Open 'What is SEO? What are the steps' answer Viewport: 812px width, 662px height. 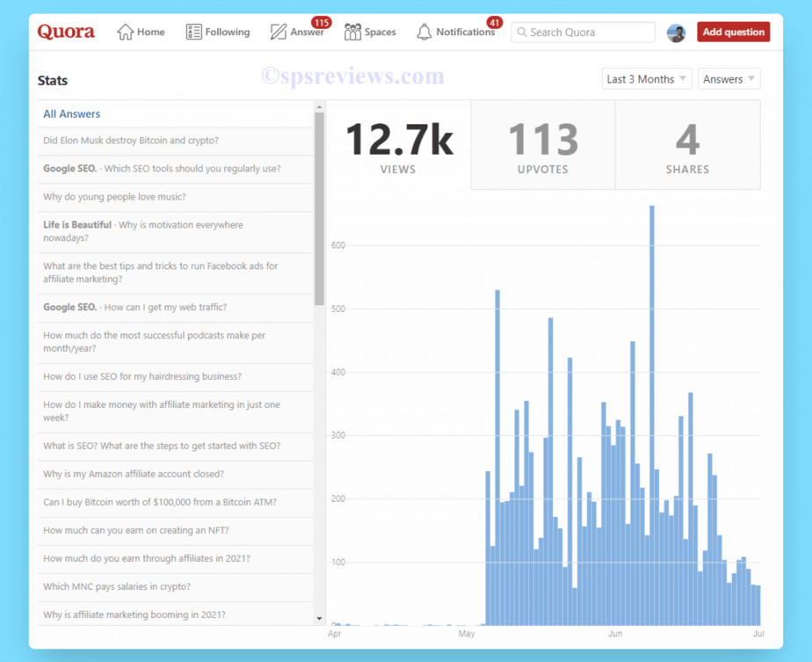(x=175, y=446)
